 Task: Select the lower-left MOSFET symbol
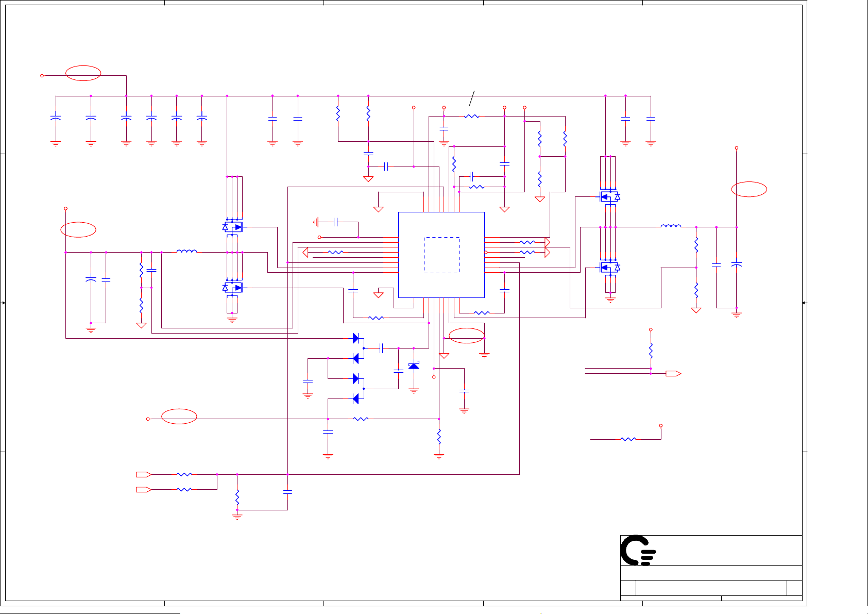(232, 288)
